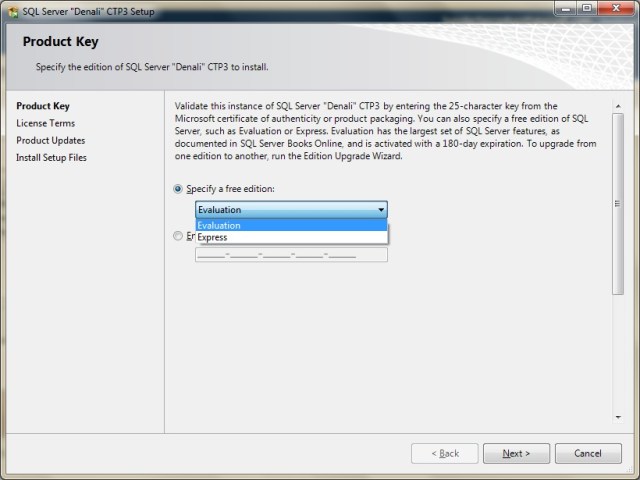This screenshot has height=480, width=640.
Task: Go to the Product Key step in sidebar
Action: pos(43,106)
